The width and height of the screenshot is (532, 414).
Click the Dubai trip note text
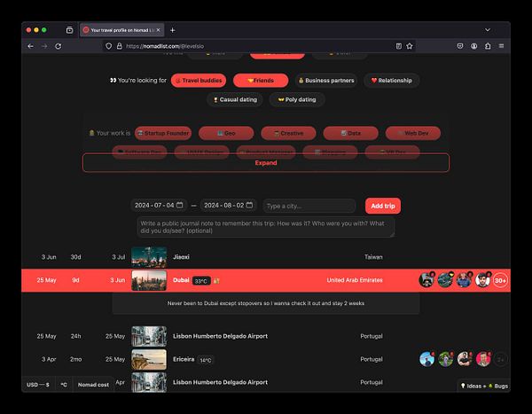[266, 303]
